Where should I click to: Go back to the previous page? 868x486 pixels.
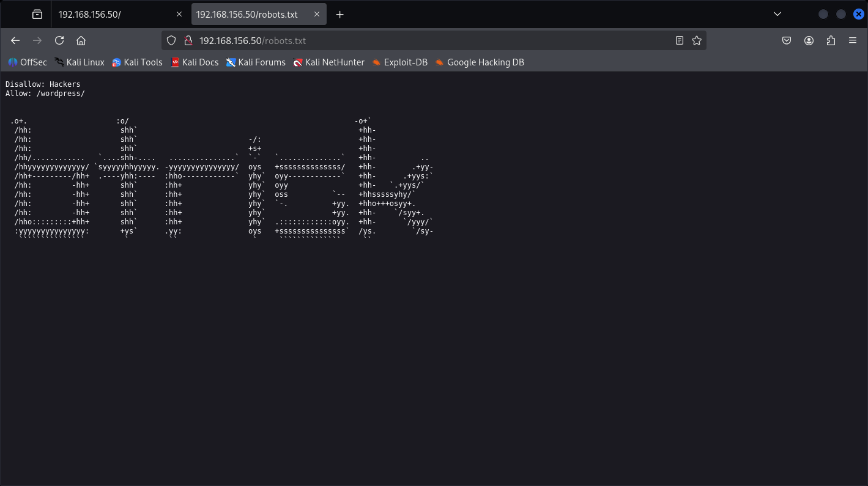pos(15,40)
